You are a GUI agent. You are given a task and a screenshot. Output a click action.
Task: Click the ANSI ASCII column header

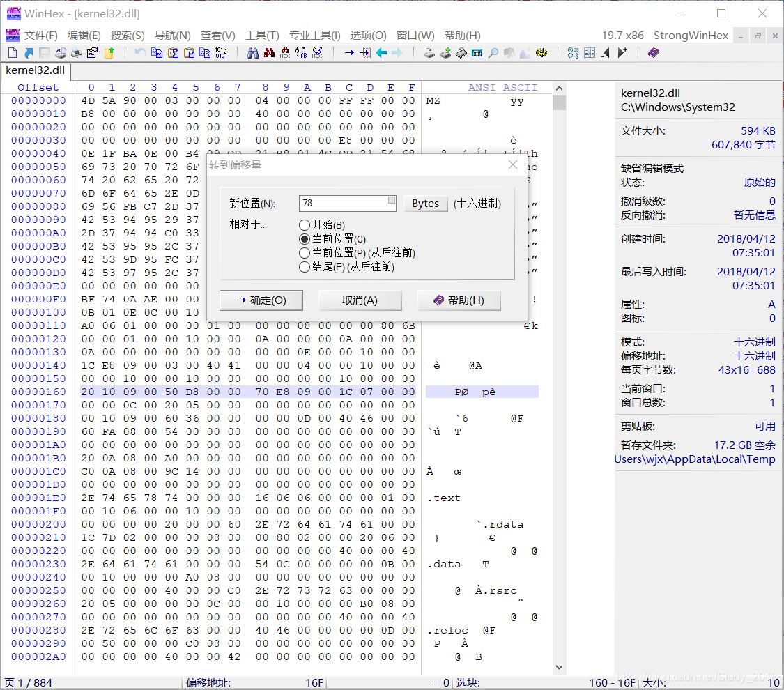coord(502,88)
